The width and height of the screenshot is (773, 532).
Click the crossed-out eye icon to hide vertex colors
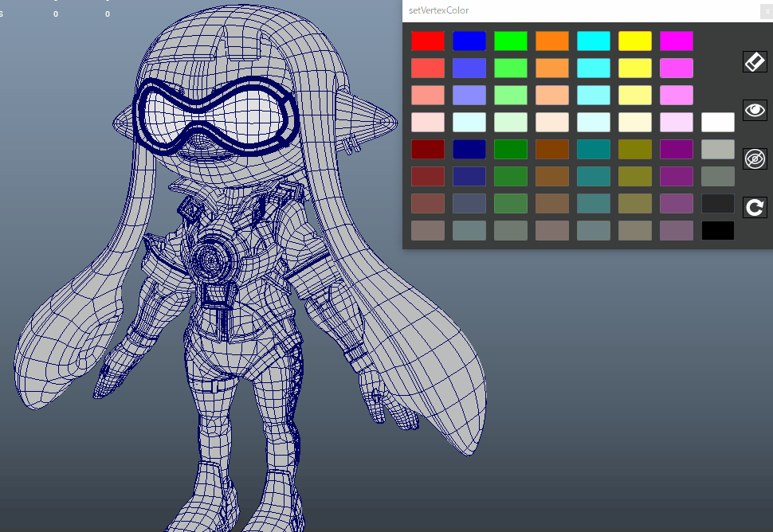[755, 158]
